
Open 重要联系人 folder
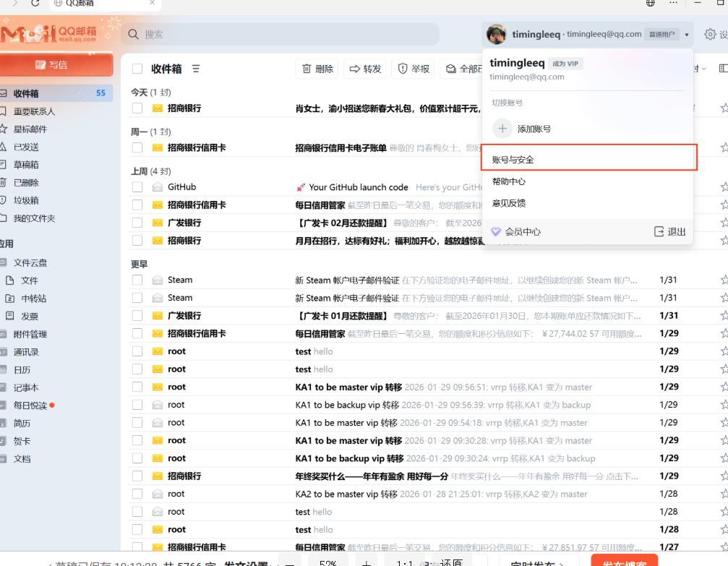pos(34,111)
